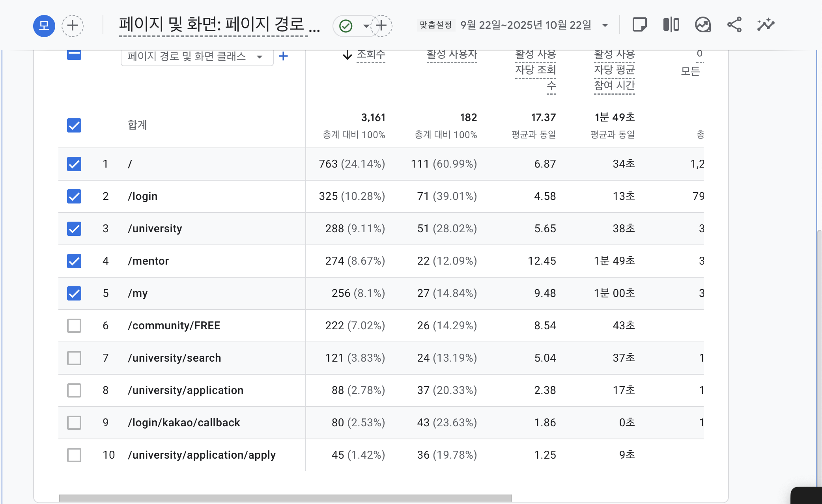Add a new comparison with plus circle
Image resolution: width=822 pixels, height=504 pixels.
click(x=73, y=26)
